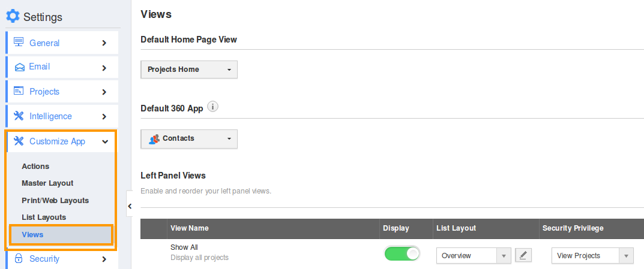644x269 pixels.
Task: Click the Security padlock icon
Action: tap(19, 259)
